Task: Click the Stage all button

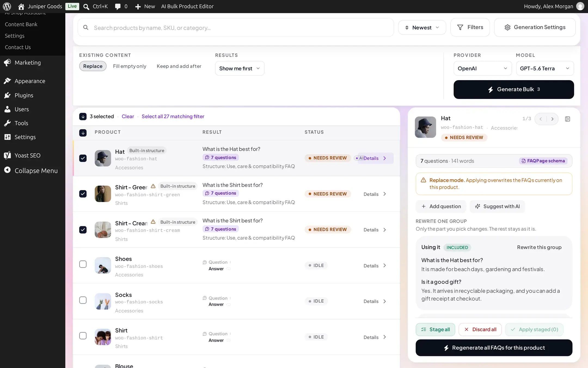Action: [435, 329]
